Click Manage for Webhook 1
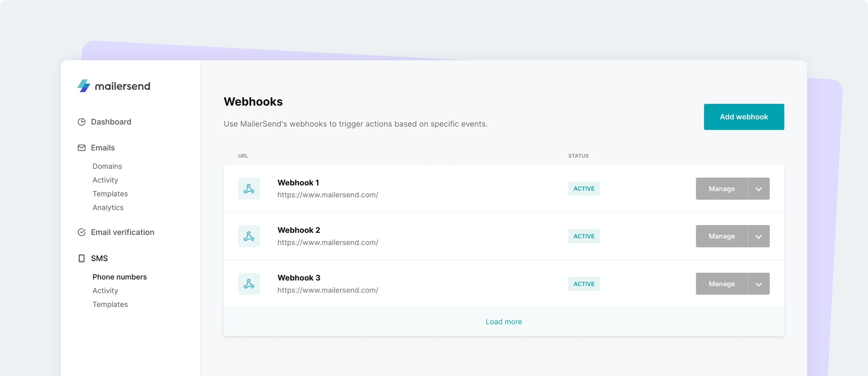This screenshot has height=376, width=868. click(722, 189)
